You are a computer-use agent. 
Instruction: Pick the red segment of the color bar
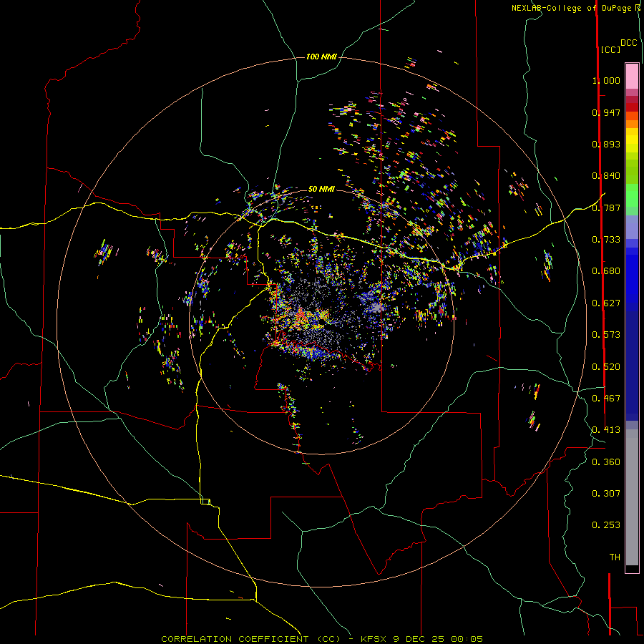click(x=632, y=107)
